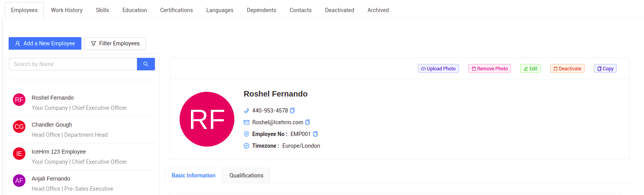Select the CG avatar for Chandler Gough
The width and height of the screenshot is (644, 195).
tap(19, 127)
